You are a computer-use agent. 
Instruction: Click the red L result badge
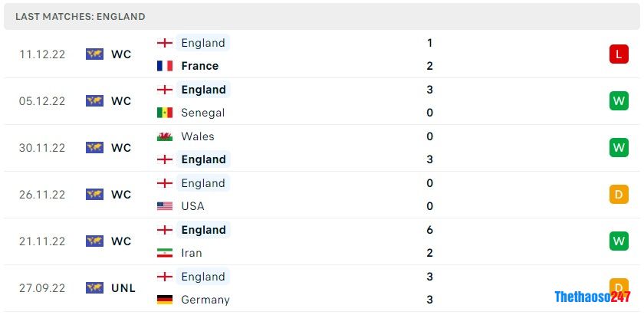[619, 54]
